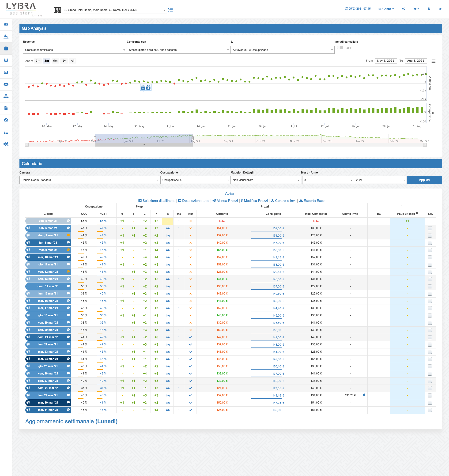The height and width of the screenshot is (476, 449).
Task: Click the invoice document sidebar icon
Action: [6, 108]
